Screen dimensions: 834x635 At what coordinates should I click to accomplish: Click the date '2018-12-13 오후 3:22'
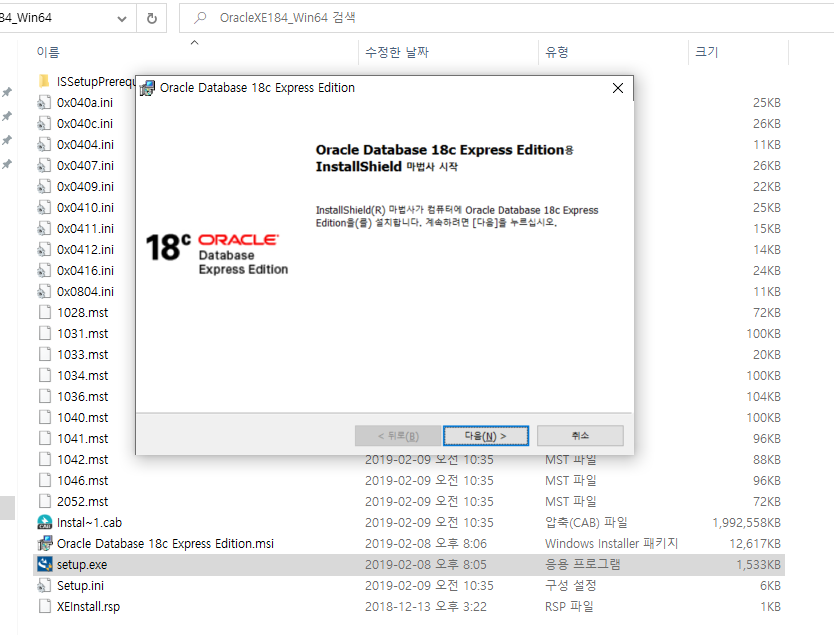pos(426,607)
